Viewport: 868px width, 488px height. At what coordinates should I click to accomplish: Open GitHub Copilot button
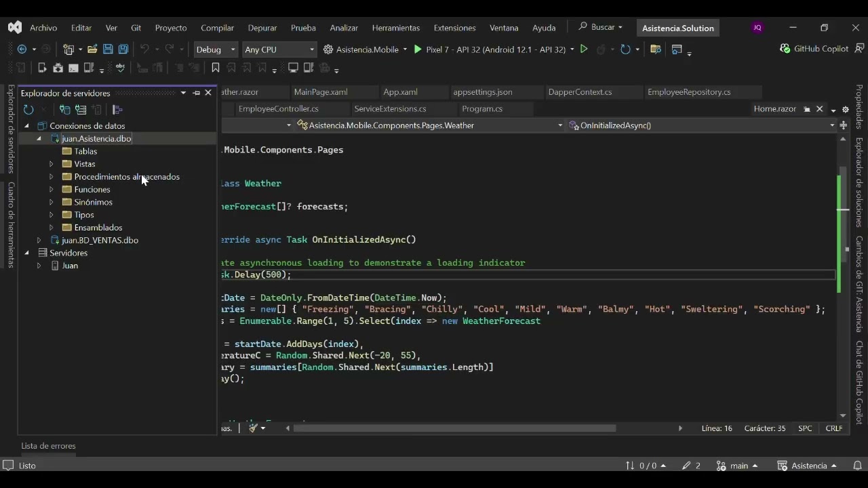(x=814, y=49)
